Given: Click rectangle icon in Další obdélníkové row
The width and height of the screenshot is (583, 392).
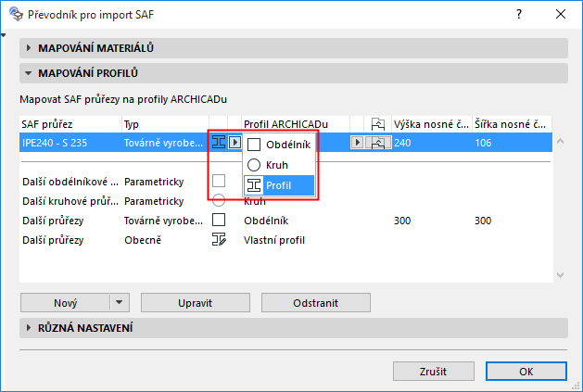Looking at the screenshot, I should tap(219, 181).
